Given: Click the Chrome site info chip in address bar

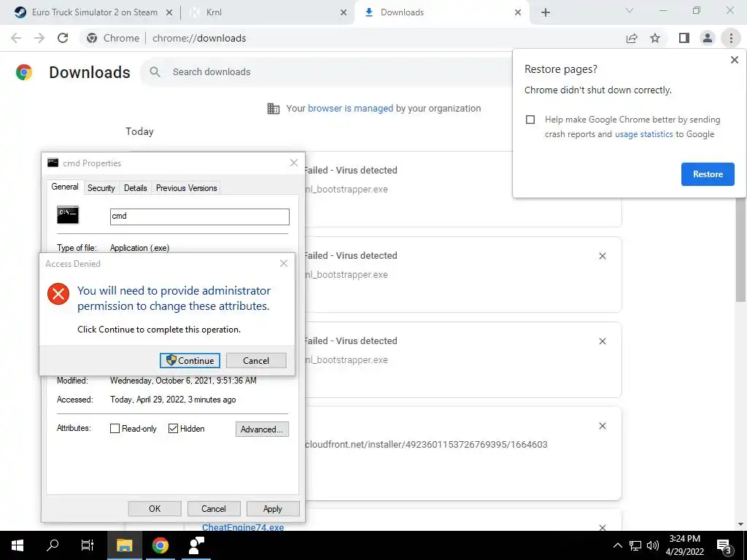Looking at the screenshot, I should pyautogui.click(x=113, y=38).
